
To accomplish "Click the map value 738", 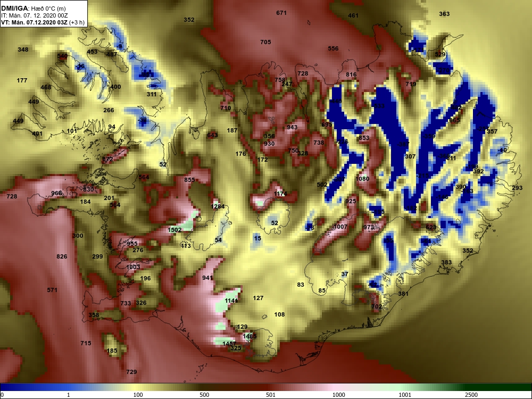I will tap(319, 143).
